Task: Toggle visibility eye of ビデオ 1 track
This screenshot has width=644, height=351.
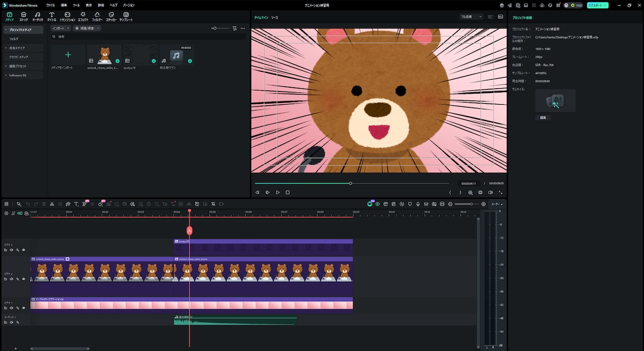Action: pos(23,308)
